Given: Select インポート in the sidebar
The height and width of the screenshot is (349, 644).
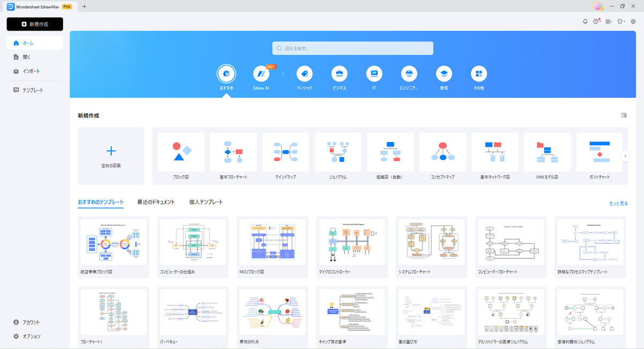Looking at the screenshot, I should coord(35,71).
